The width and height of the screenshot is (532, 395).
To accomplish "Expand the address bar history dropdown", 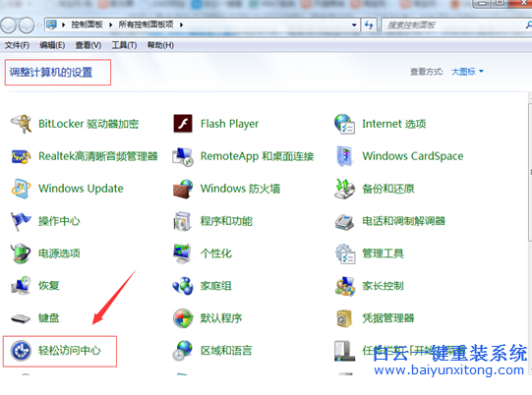I will (x=354, y=25).
